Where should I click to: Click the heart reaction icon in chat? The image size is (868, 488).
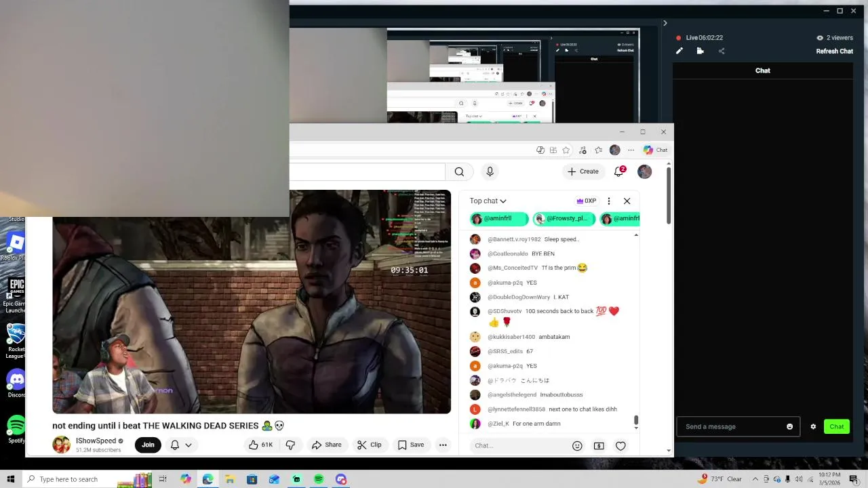[620, 445]
